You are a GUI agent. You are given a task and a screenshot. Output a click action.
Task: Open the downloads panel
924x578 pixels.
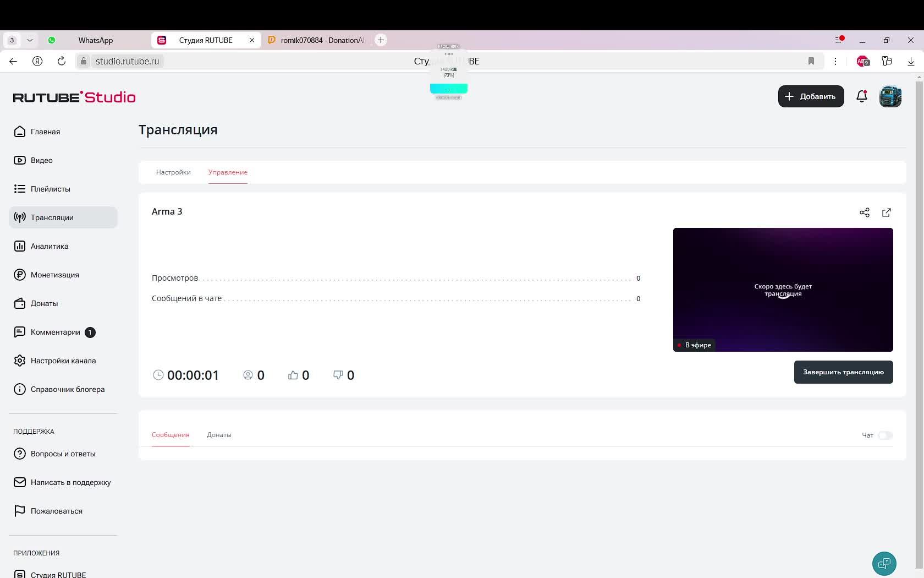coord(911,61)
